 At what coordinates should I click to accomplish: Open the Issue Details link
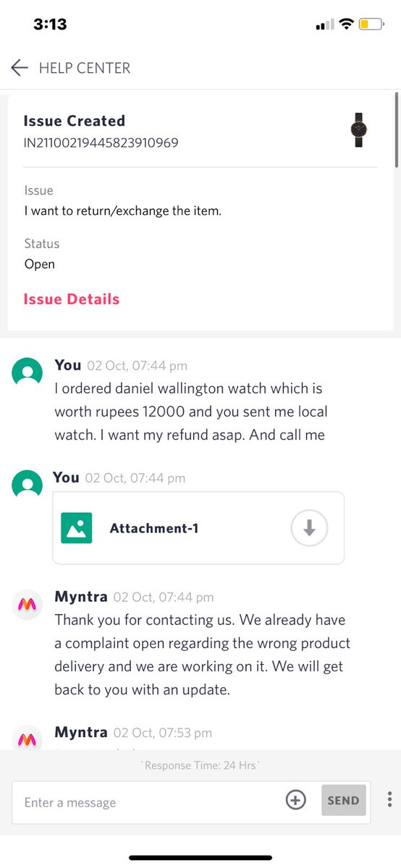tap(72, 299)
